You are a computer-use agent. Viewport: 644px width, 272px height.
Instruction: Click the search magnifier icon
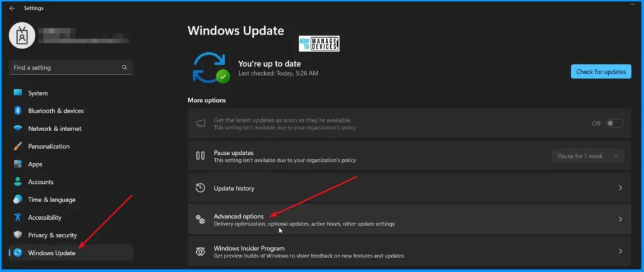[125, 67]
